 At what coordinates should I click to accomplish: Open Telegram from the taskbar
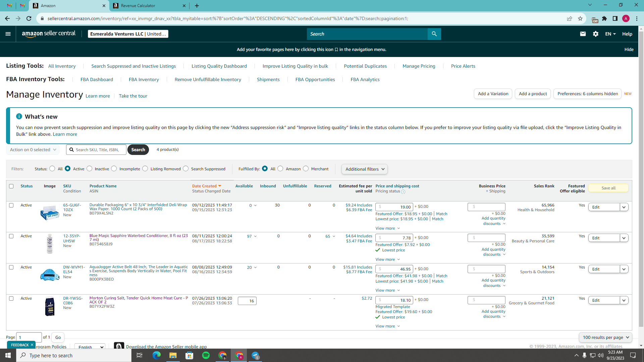(256, 355)
